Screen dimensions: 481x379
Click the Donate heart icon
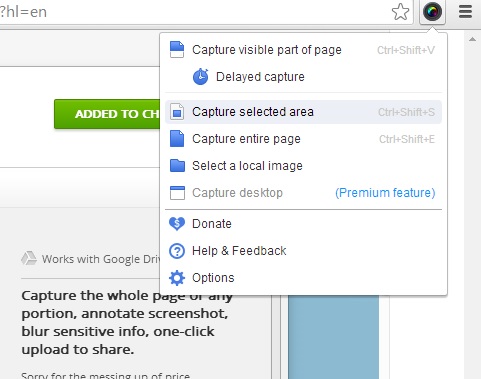tap(177, 224)
